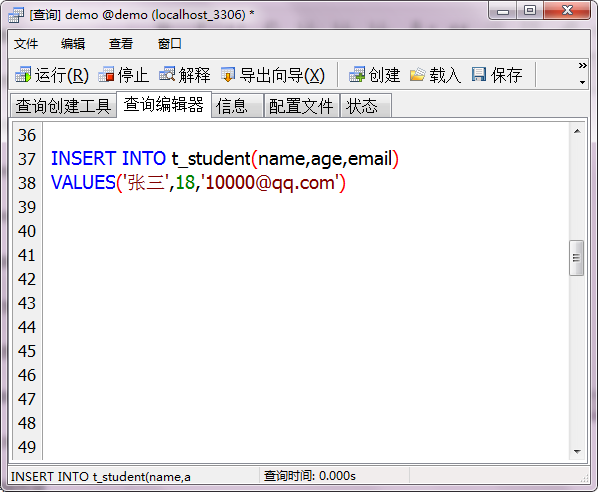The height and width of the screenshot is (492, 598).
Task: Click the query window title bar icon
Action: (16, 15)
